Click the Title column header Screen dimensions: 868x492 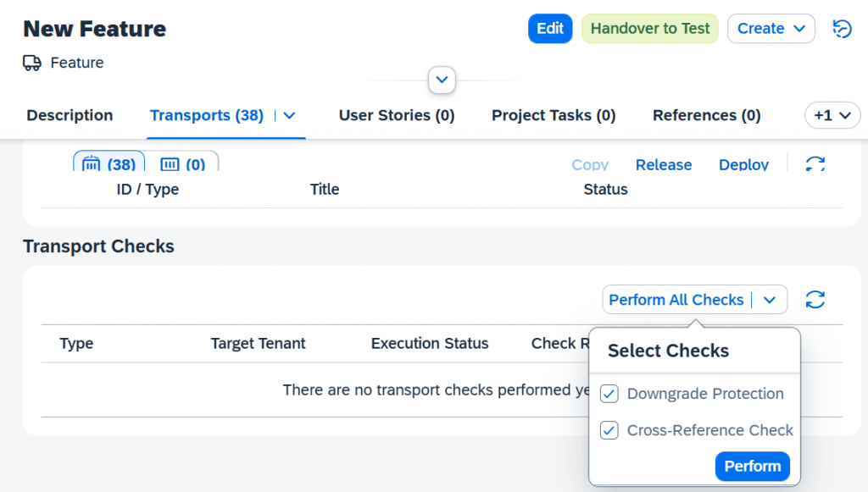pos(325,190)
